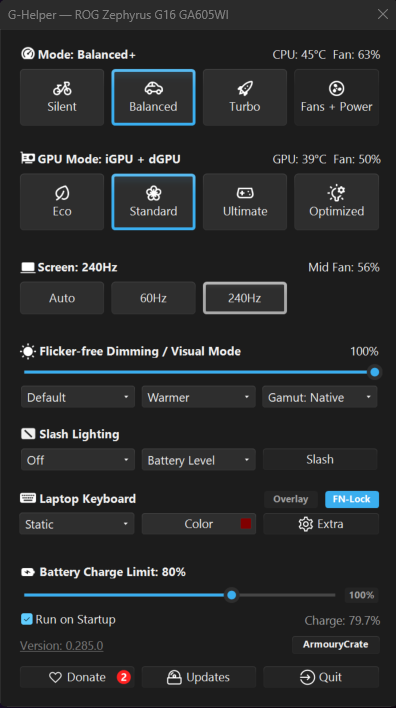Toggle FN-Lock
This screenshot has height=708, width=396.
point(352,499)
